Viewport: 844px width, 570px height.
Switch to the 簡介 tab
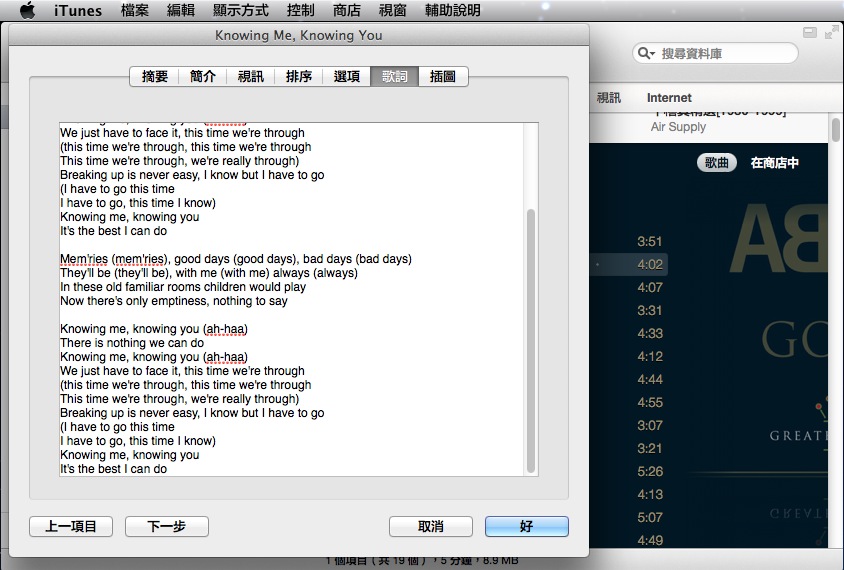click(202, 76)
